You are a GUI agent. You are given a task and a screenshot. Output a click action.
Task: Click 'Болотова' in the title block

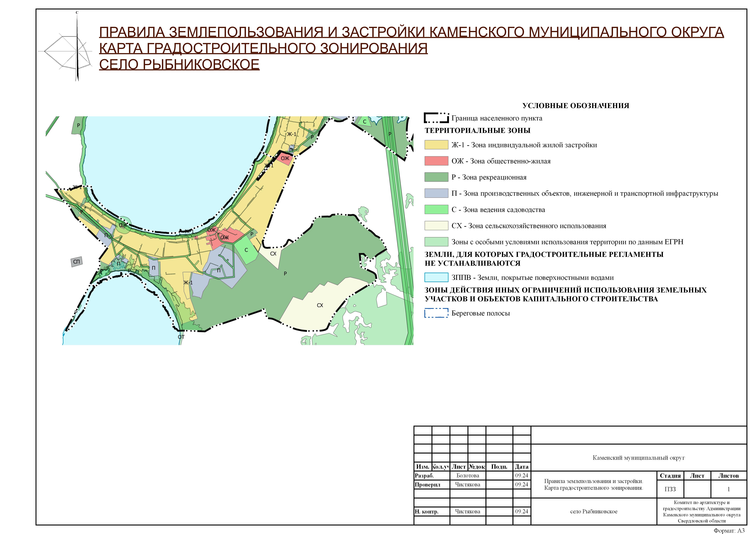click(468, 475)
